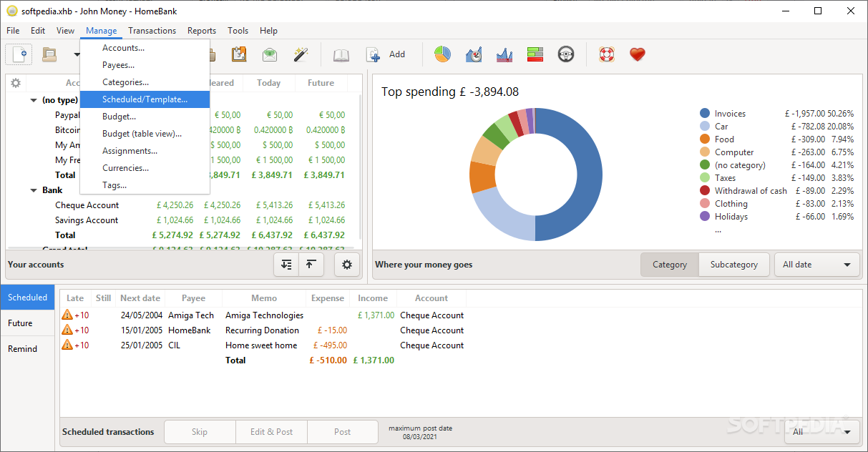Open the recent files dropdown arrow
Image resolution: width=868 pixels, height=452 pixels.
75,54
